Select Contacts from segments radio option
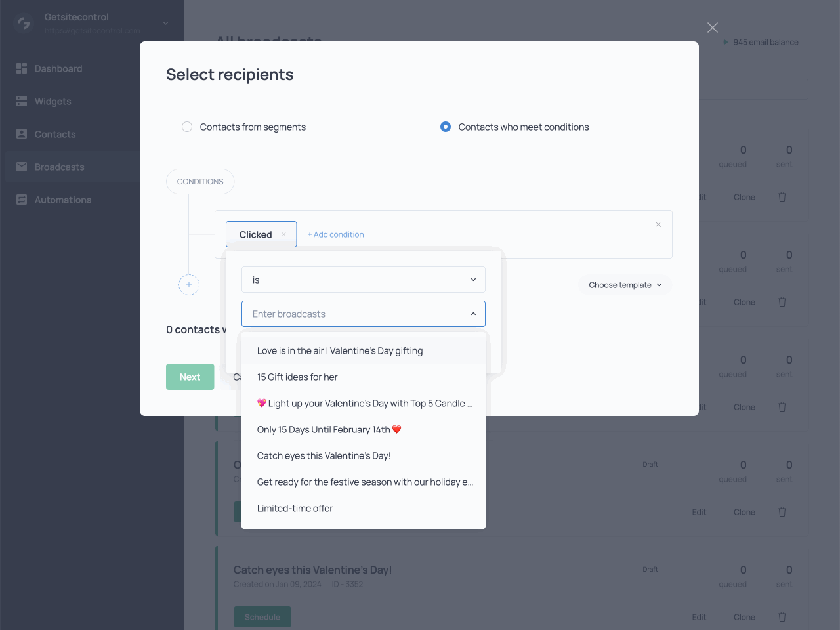 (x=187, y=127)
